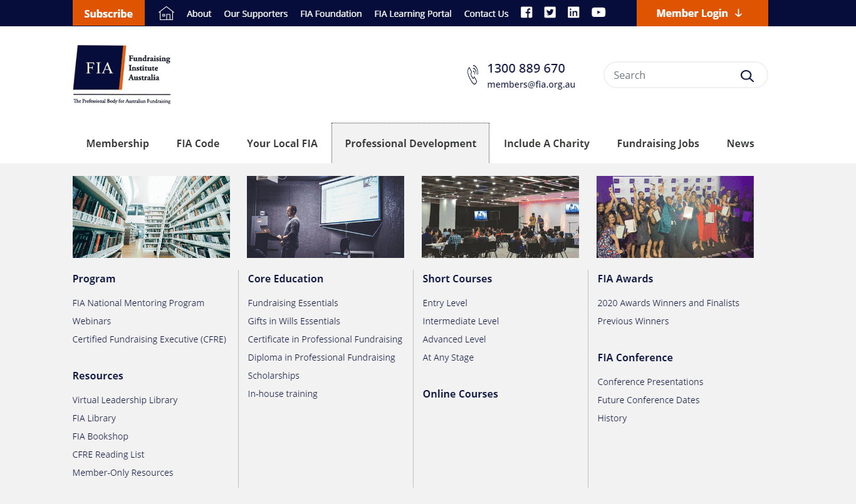Screen dimensions: 856x504
Task: Expand the Member Login dropdown
Action: tap(702, 13)
